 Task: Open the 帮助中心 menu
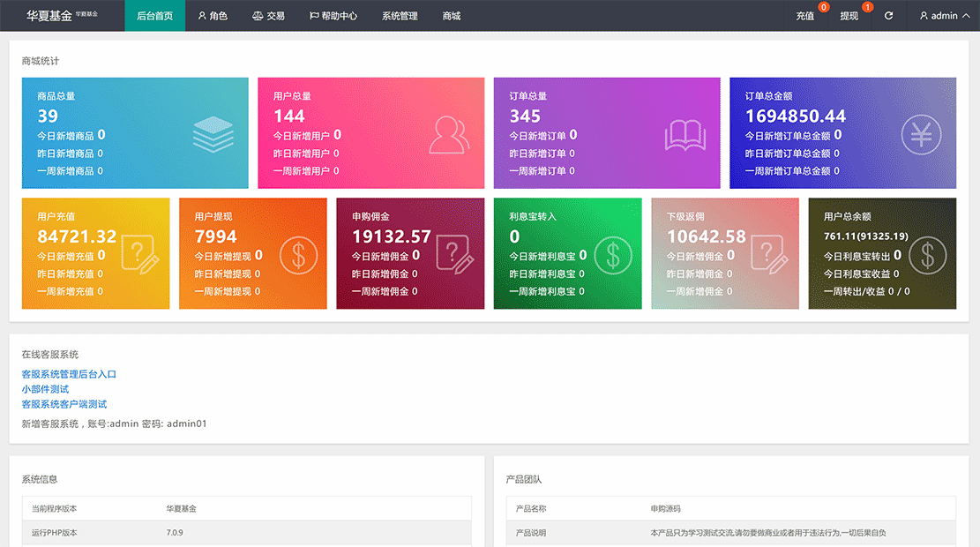tap(333, 16)
